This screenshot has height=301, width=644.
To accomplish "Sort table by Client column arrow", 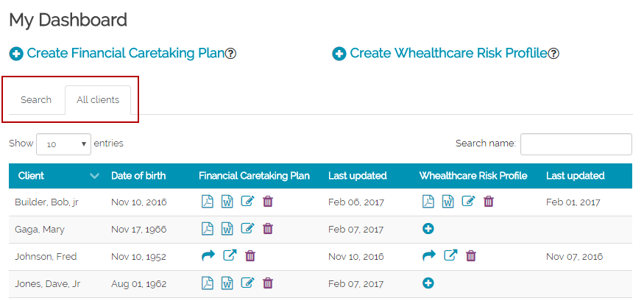I will 94,176.
